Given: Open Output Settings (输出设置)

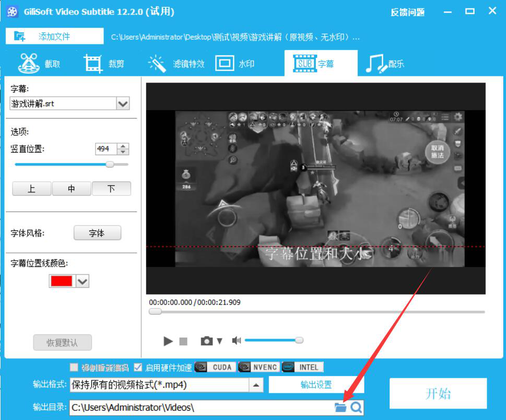Looking at the screenshot, I should (x=316, y=384).
